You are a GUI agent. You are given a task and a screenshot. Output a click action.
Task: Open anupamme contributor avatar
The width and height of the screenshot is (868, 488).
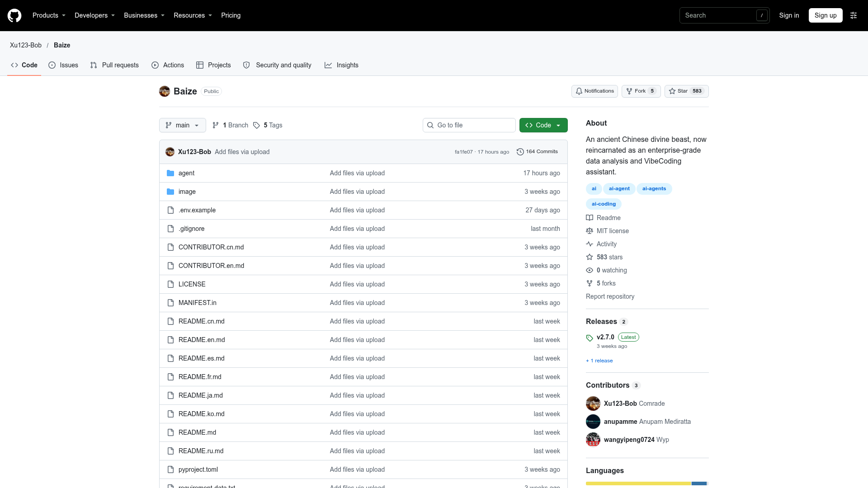point(593,422)
